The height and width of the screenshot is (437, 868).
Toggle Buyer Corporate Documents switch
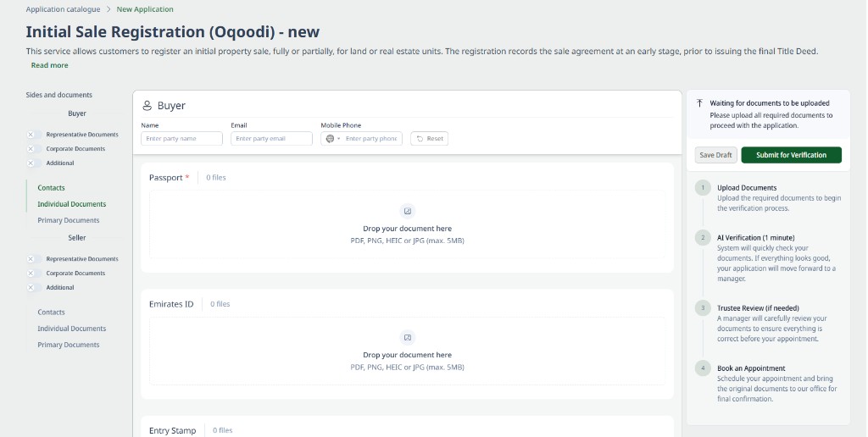pyautogui.click(x=33, y=149)
